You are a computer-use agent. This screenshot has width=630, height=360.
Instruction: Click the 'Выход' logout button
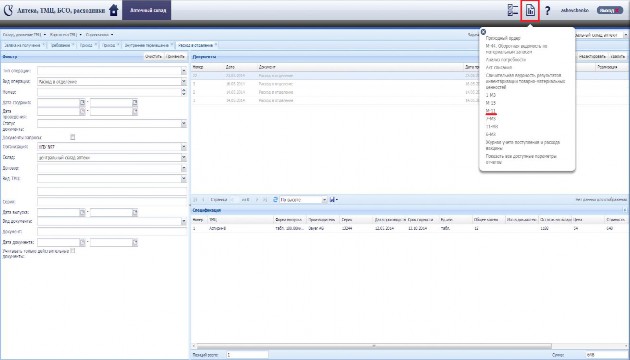pos(610,10)
